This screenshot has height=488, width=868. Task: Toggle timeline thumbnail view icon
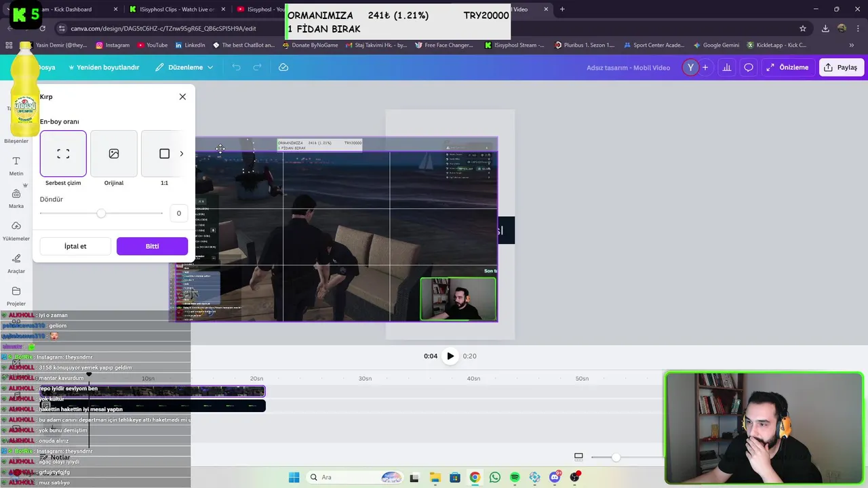point(578,457)
